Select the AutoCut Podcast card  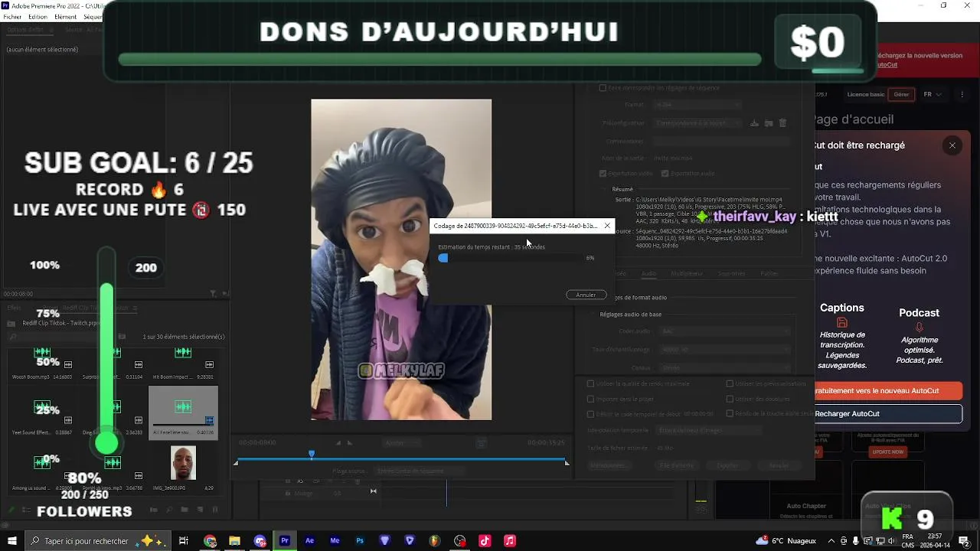919,337
